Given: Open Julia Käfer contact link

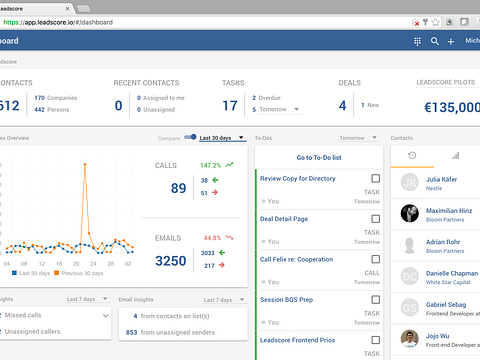Looking at the screenshot, I should (441, 179).
